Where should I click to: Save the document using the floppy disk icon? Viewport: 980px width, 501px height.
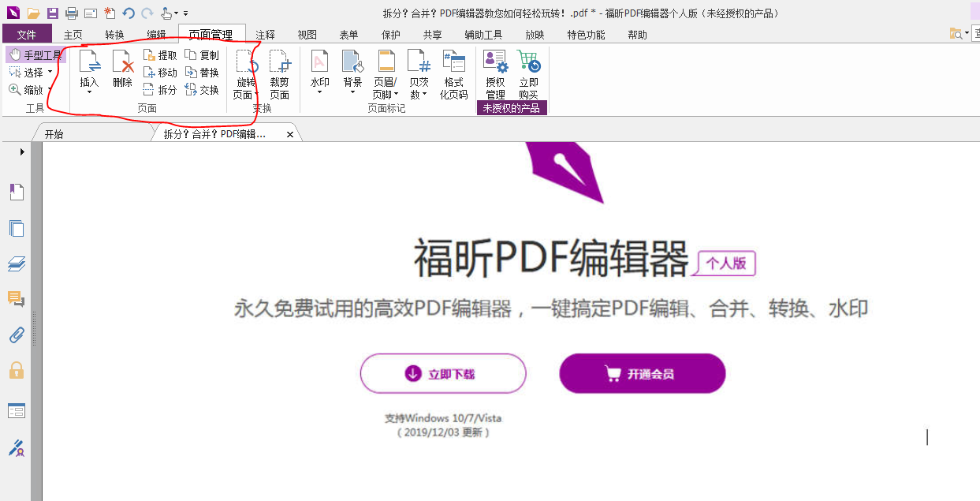click(52, 13)
